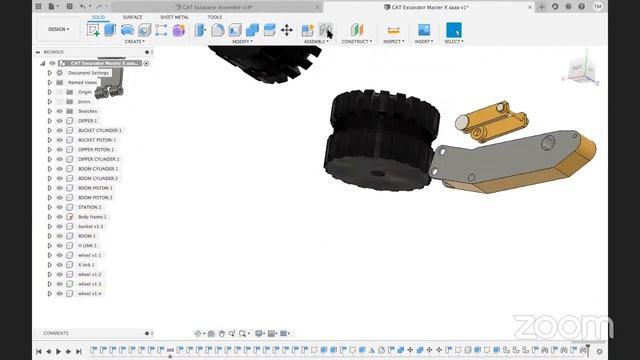Switch to the SHEET METAL tab
This screenshot has width=640, height=360.
[x=174, y=17]
